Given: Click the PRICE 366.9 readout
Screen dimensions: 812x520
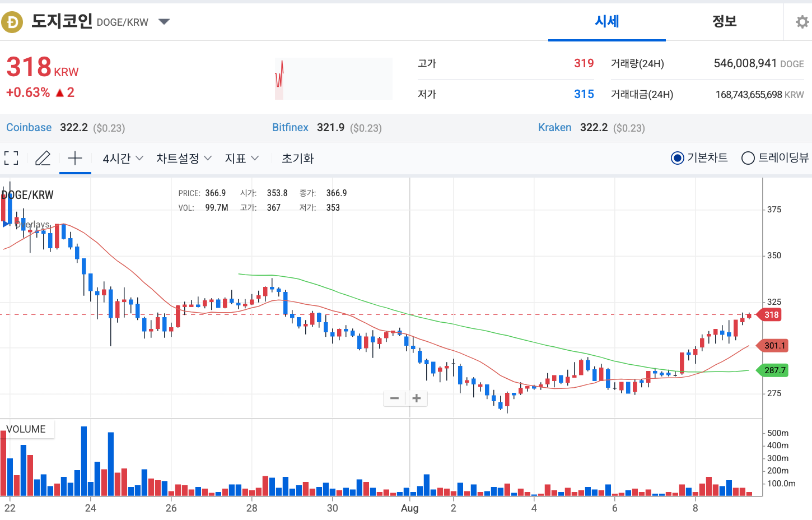Looking at the screenshot, I should (x=202, y=193).
